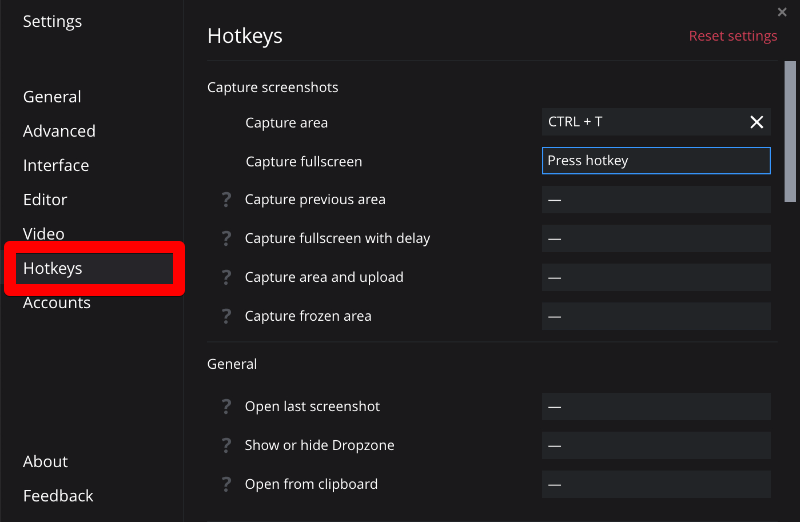Click the Capture fullscreen hotkey field
The height and width of the screenshot is (522, 800).
(x=656, y=161)
